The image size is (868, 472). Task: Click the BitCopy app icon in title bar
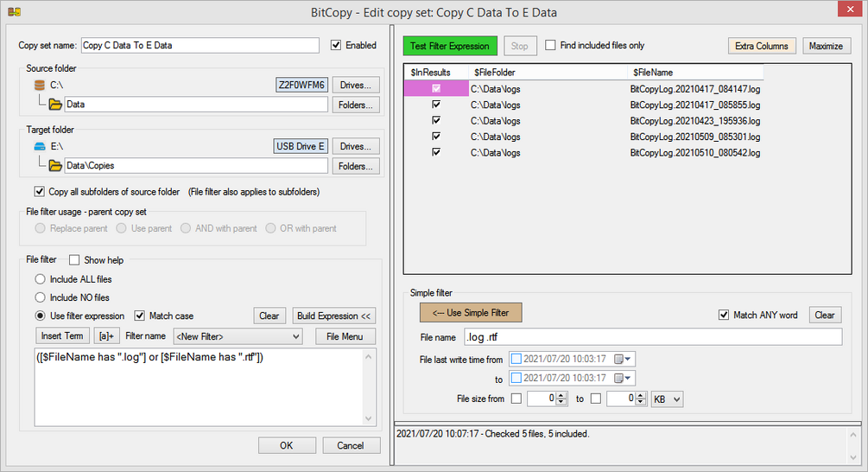tap(15, 12)
